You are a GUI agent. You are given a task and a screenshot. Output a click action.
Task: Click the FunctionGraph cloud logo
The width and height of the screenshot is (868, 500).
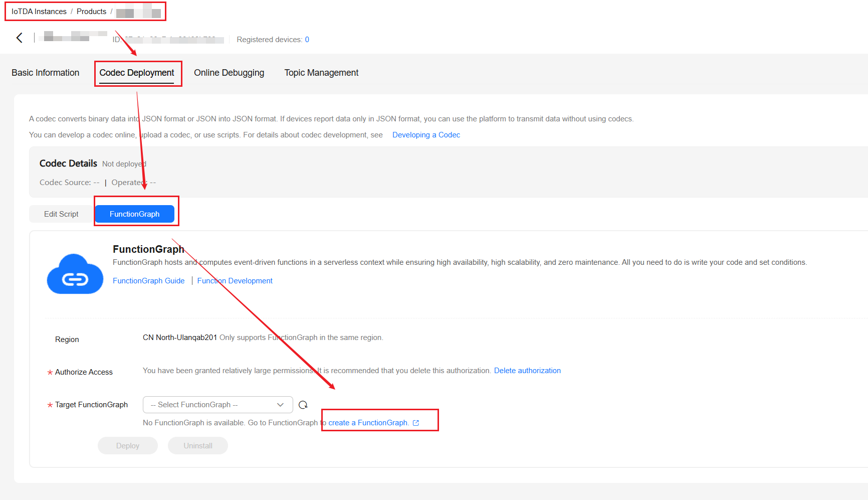[x=75, y=274]
